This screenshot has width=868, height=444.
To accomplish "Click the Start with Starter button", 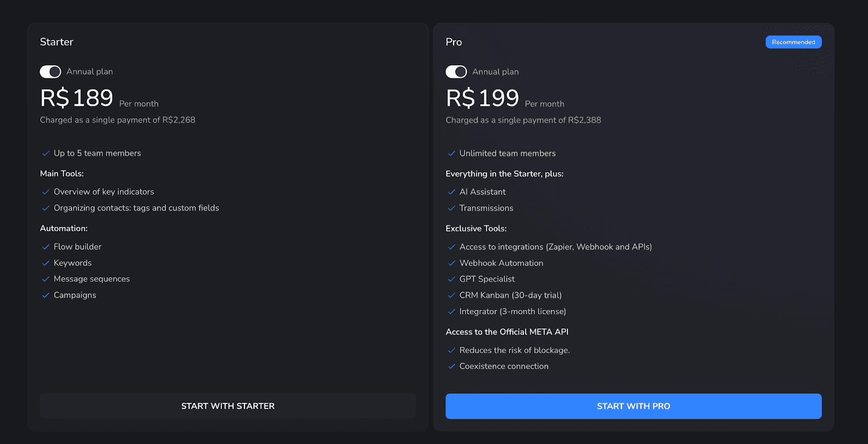I will pos(228,405).
